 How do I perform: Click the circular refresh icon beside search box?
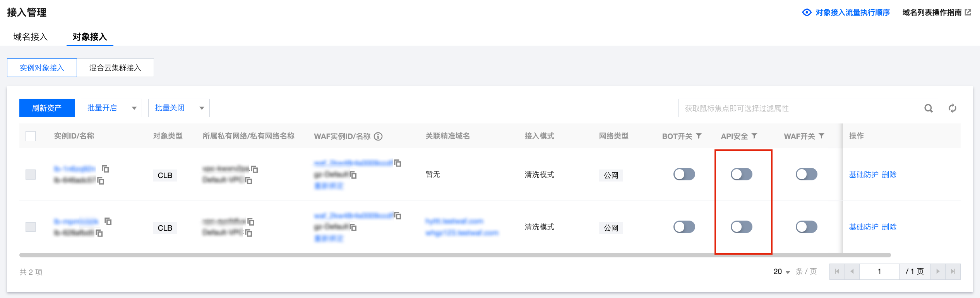point(953,108)
